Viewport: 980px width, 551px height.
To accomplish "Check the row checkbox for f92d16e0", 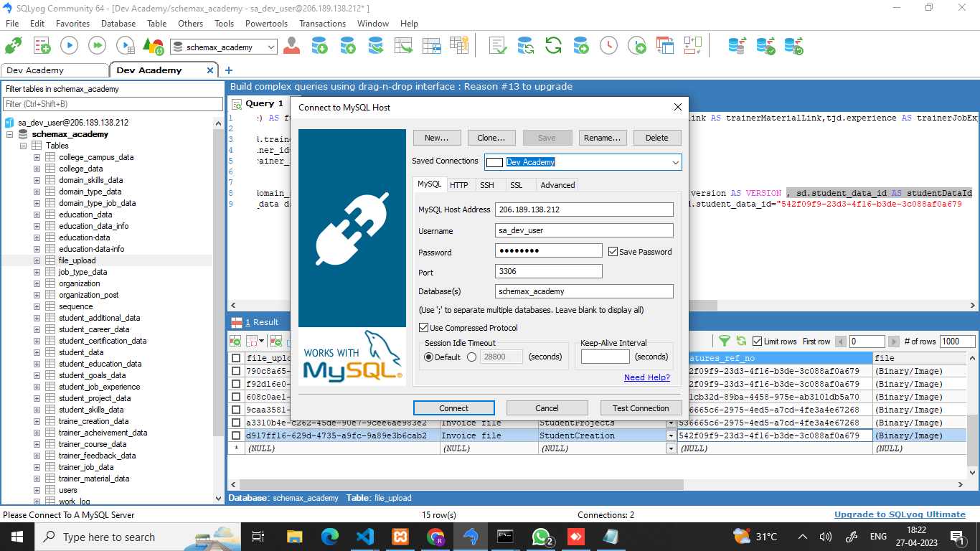I will pos(236,384).
